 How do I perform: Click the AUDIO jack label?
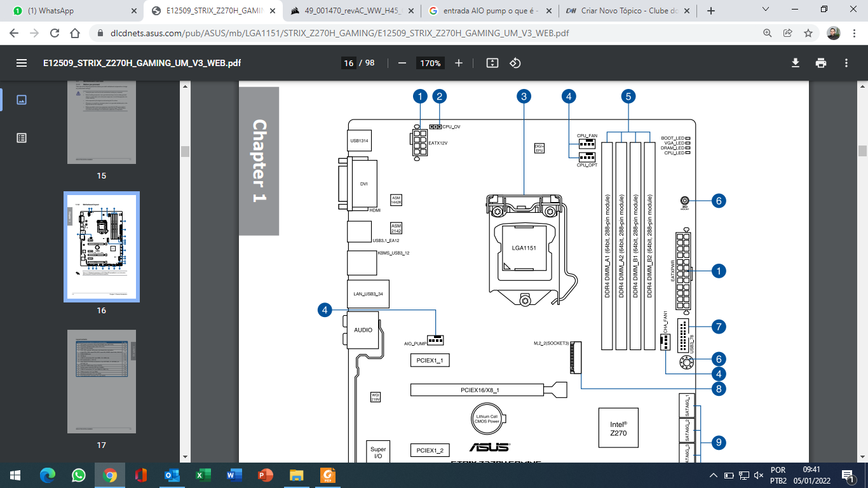[x=363, y=330]
